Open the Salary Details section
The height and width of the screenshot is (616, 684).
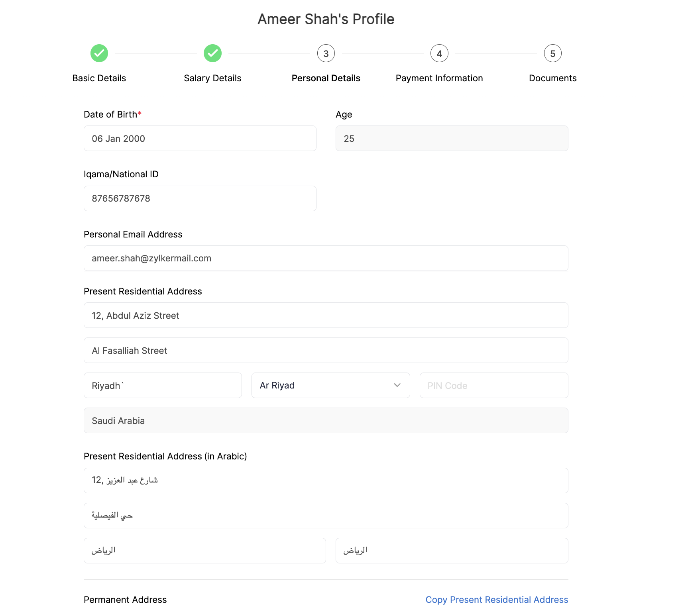212,78
